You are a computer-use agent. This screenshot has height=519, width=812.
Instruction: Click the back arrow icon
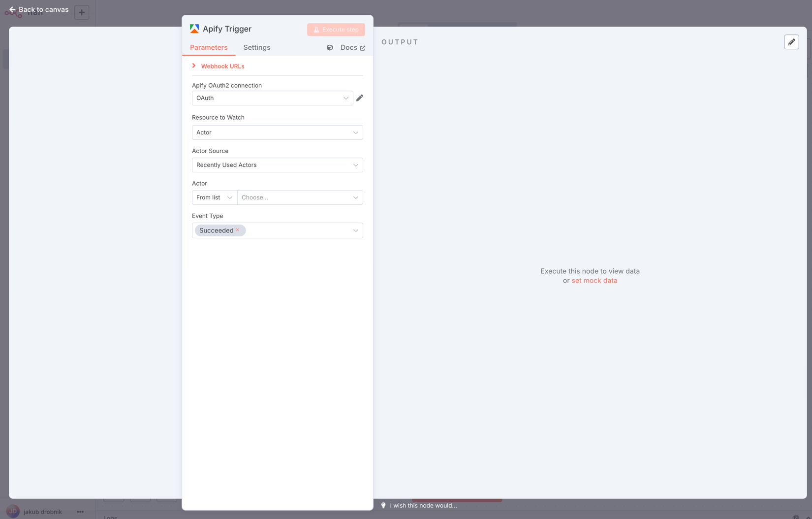coord(12,9)
